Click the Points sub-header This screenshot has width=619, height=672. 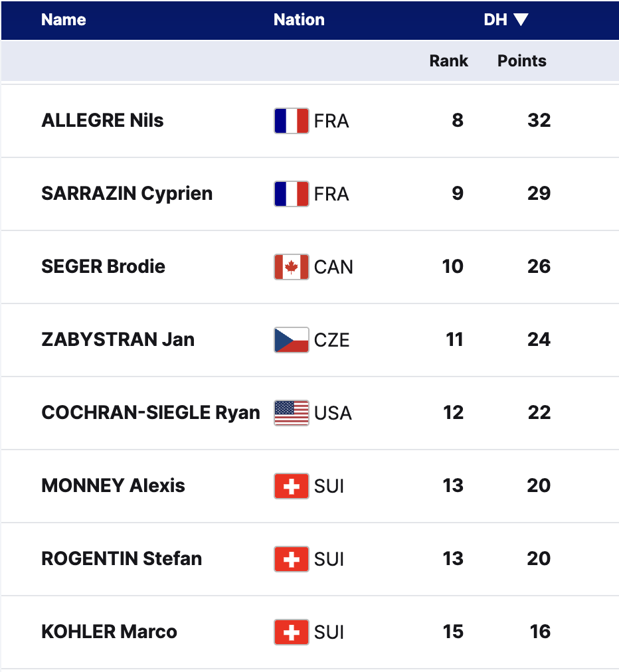pos(521,61)
